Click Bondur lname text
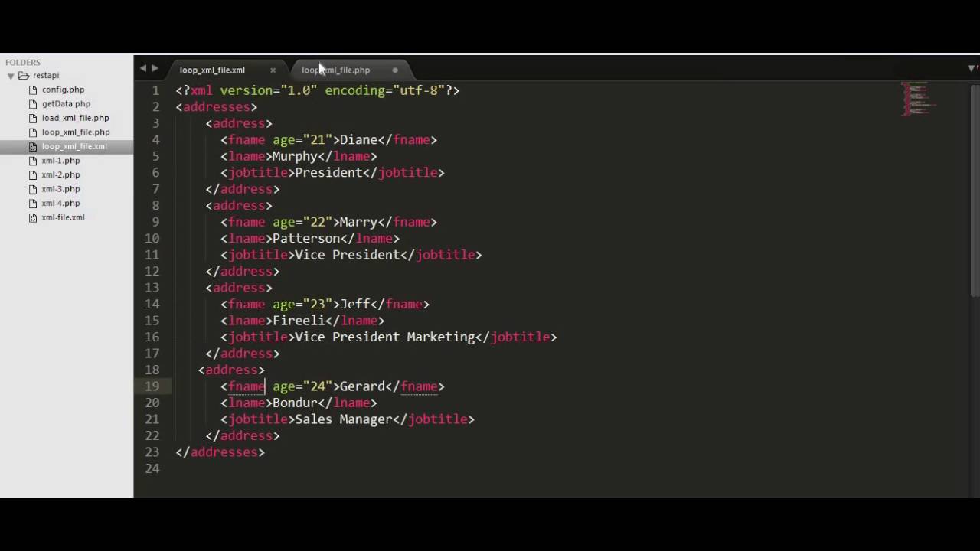This screenshot has width=980, height=551. click(x=295, y=403)
